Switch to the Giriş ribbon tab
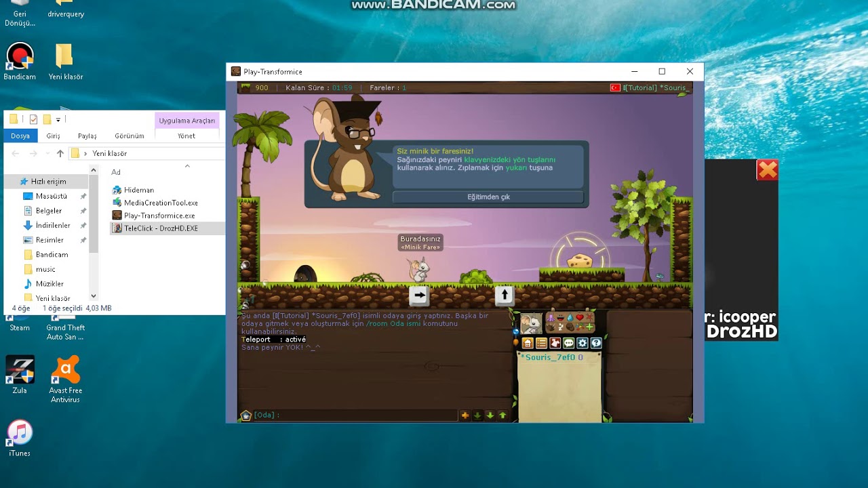The image size is (868, 488). (53, 136)
